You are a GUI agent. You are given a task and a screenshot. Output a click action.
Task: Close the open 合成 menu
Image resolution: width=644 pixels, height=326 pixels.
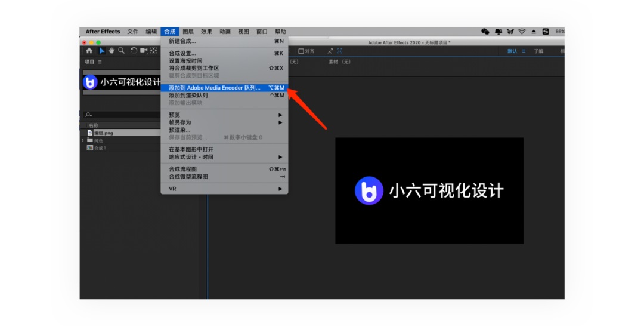169,31
